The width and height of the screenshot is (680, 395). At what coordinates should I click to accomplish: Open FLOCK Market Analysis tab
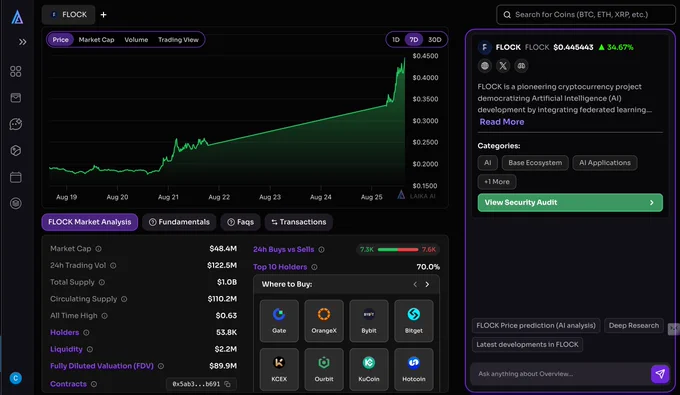click(90, 222)
